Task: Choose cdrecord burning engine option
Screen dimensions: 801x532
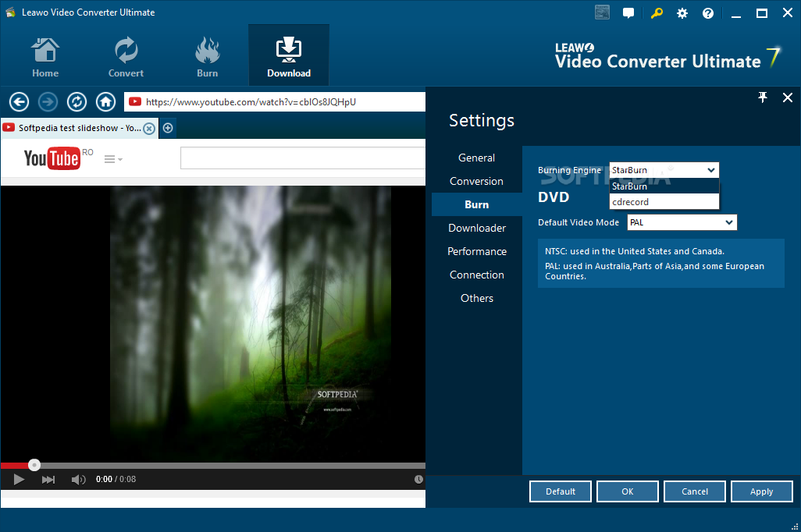Action: point(664,202)
